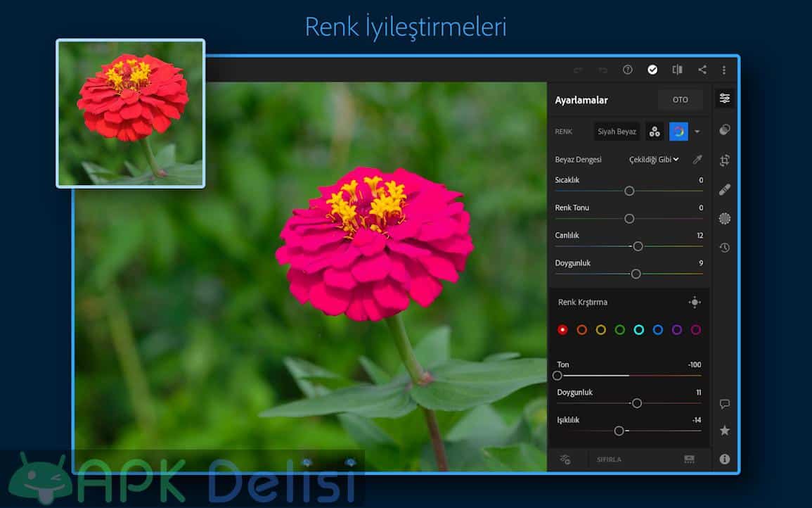The image size is (812, 508).
Task: Open the Ayarlamalar edit sliders panel icon
Action: tap(725, 99)
